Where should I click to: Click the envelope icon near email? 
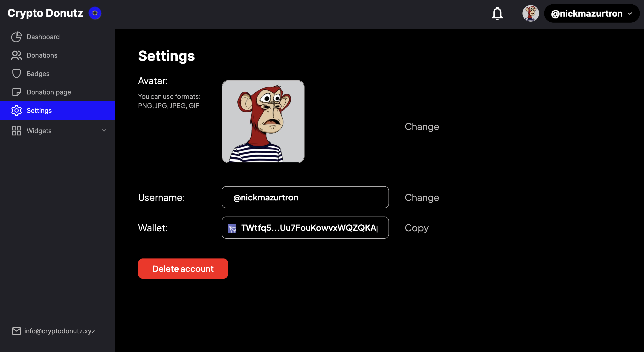coord(17,331)
